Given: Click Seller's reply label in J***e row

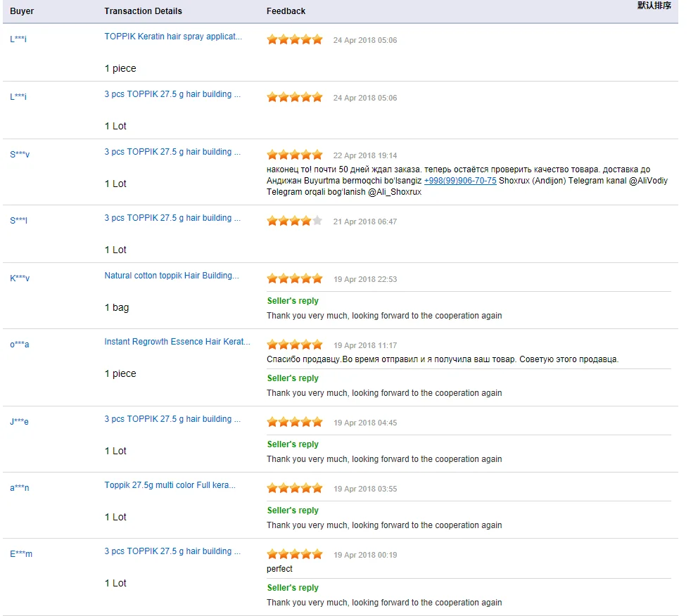Looking at the screenshot, I should (293, 444).
